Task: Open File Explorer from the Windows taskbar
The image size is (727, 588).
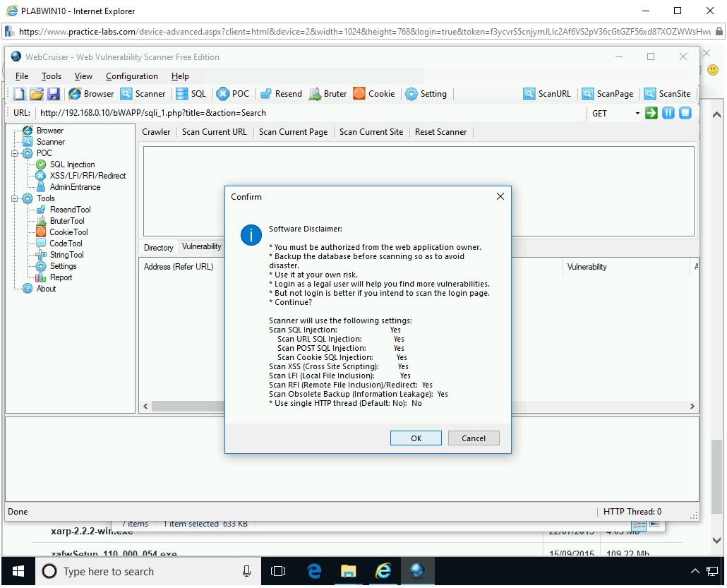Action: tap(348, 571)
